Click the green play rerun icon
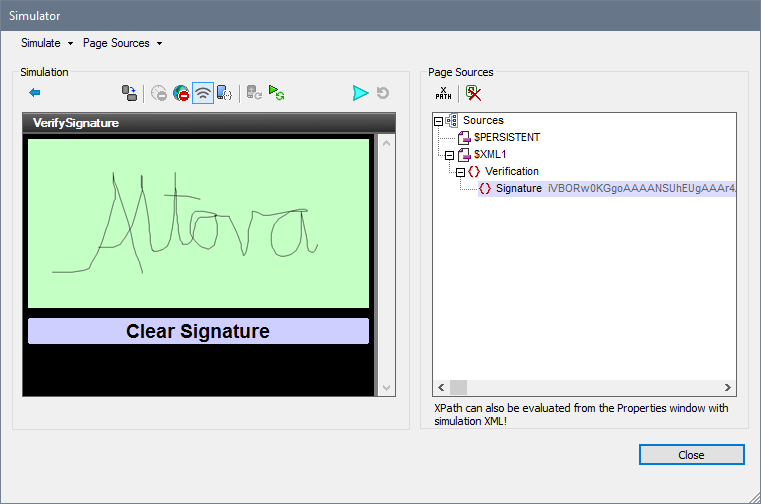The width and height of the screenshot is (761, 504). (277, 93)
